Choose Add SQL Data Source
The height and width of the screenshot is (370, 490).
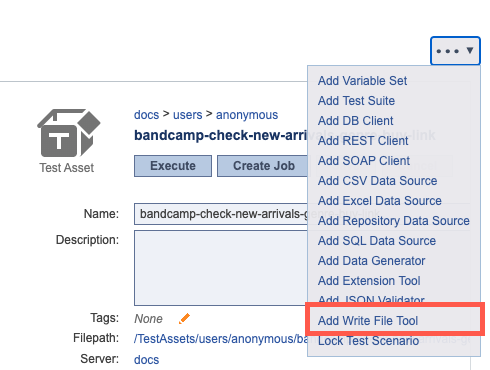(377, 241)
